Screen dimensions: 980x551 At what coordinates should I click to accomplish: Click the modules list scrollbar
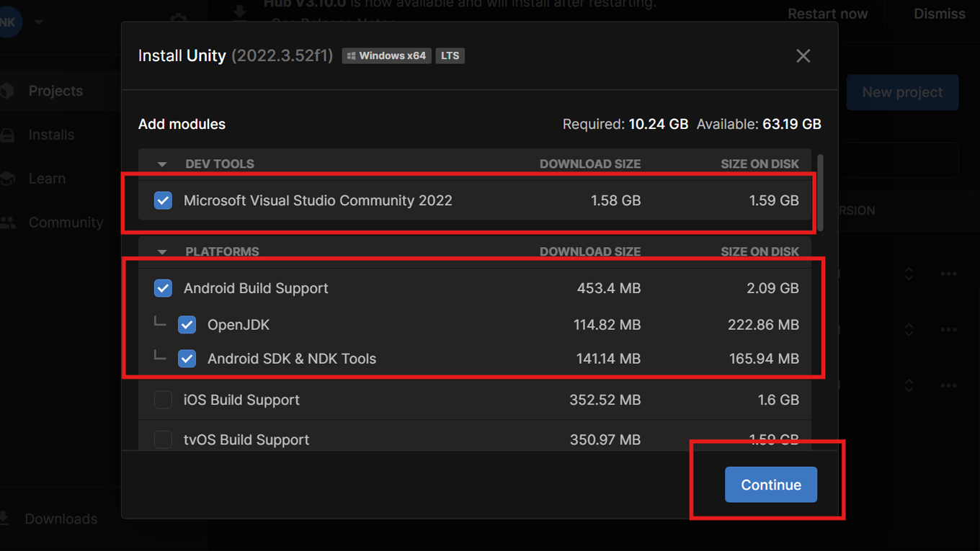point(819,193)
